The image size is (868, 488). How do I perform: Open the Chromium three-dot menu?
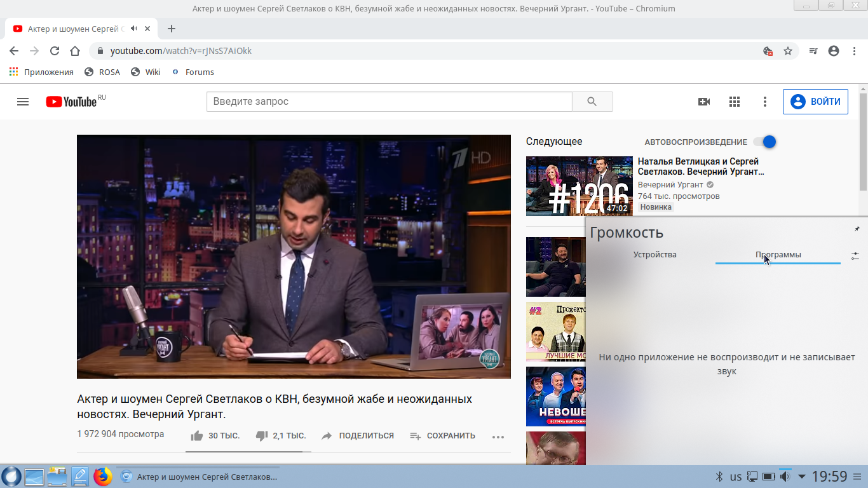853,51
